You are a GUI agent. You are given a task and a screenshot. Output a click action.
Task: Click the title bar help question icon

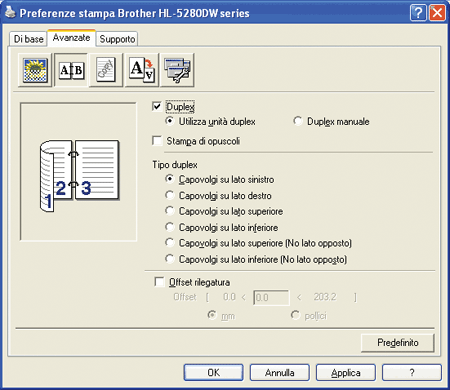click(x=418, y=13)
